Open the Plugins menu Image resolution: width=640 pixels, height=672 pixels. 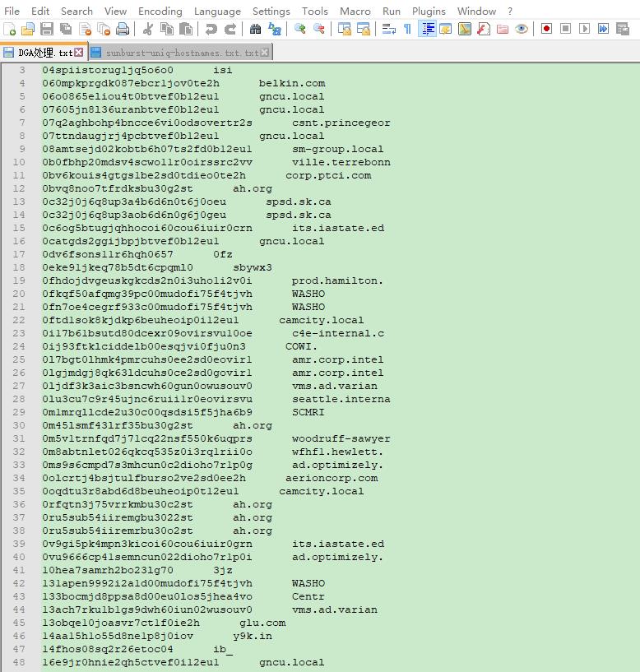click(x=429, y=12)
